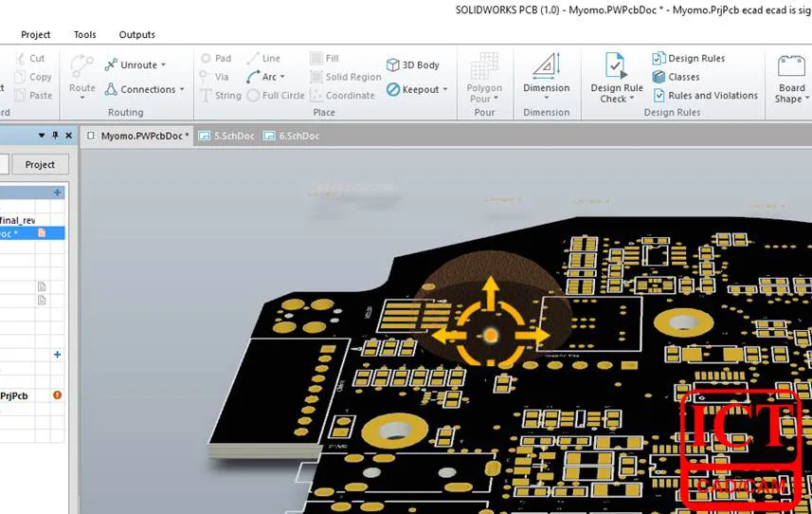The image size is (812, 514).
Task: Click the right arrow on navigation gizmo
Action: point(532,336)
